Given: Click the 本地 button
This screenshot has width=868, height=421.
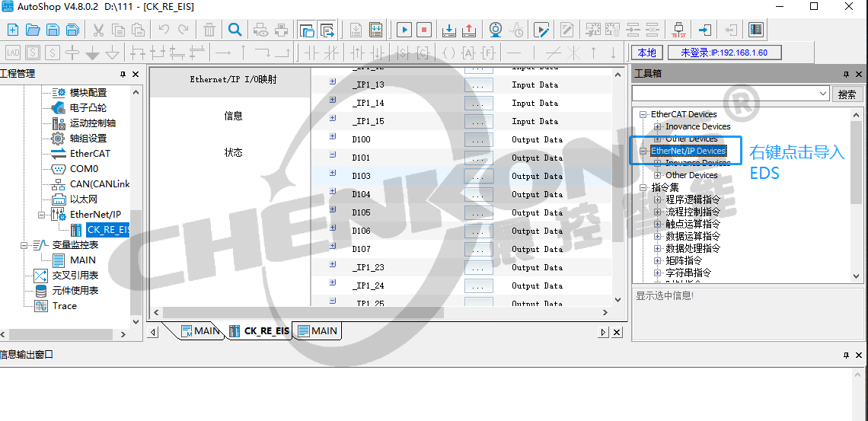Looking at the screenshot, I should [x=646, y=53].
